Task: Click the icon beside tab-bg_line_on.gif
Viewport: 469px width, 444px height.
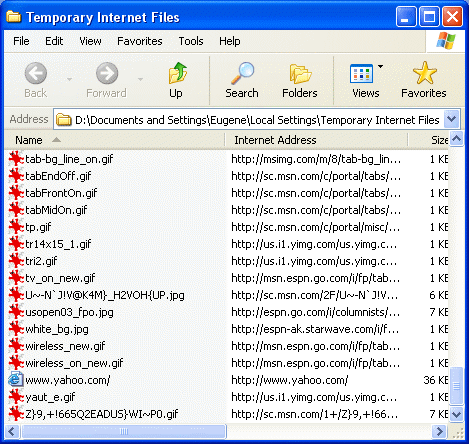Action: click(16, 159)
